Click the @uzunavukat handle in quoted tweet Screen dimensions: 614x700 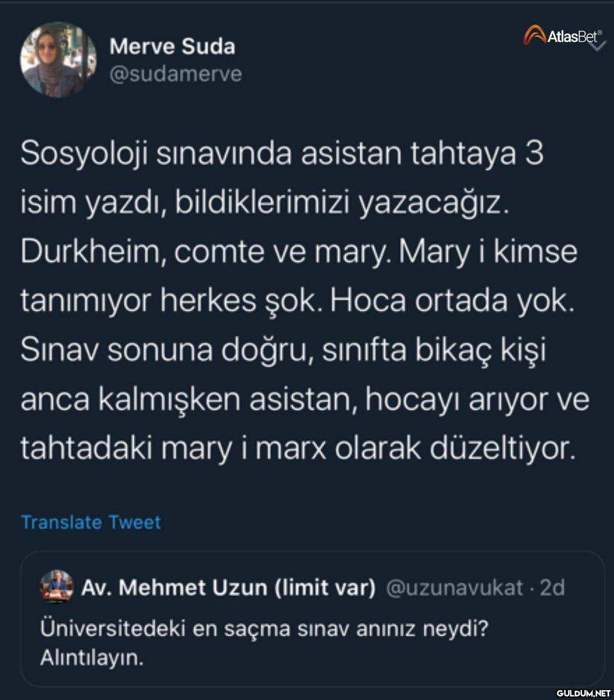click(455, 588)
